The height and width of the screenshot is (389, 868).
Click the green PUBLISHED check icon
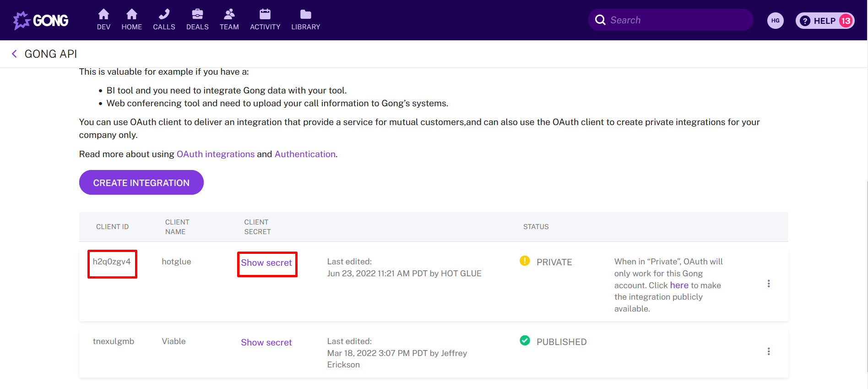click(525, 340)
